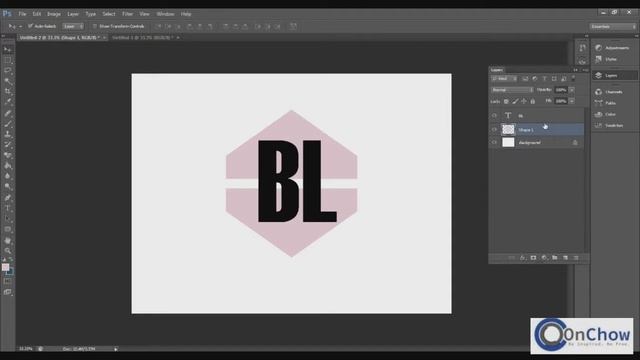Open the Layer menu
The height and width of the screenshot is (360, 640).
tap(73, 14)
